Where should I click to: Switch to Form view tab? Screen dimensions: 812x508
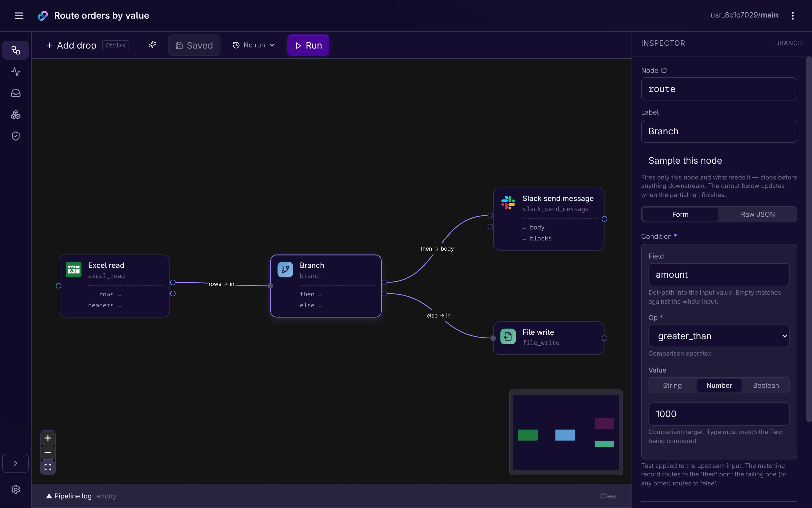(x=680, y=214)
